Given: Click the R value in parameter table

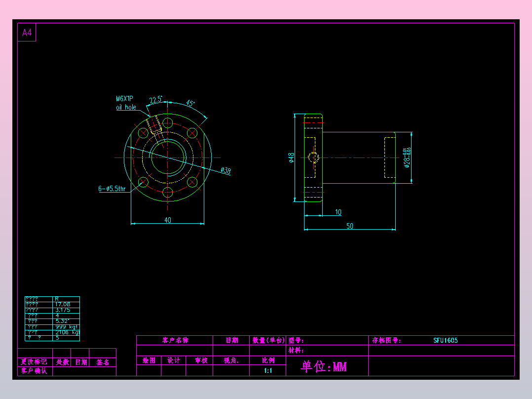Looking at the screenshot, I should click(57, 299).
